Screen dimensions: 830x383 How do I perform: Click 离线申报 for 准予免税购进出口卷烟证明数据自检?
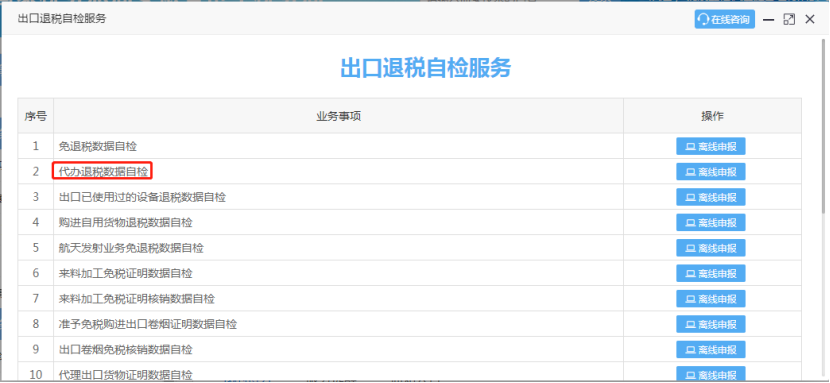[710, 324]
